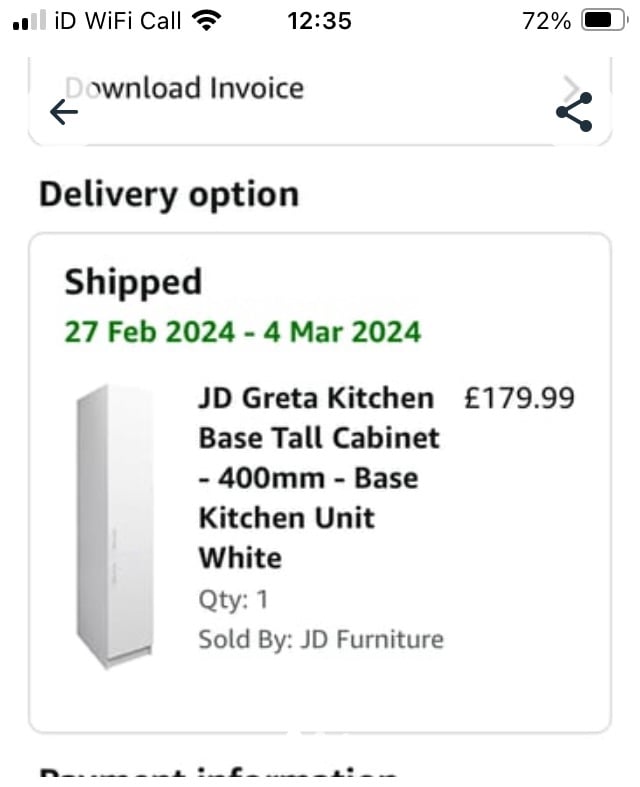This screenshot has height=787, width=640.
Task: View the white tall cabinet product thumbnail
Action: [x=114, y=526]
